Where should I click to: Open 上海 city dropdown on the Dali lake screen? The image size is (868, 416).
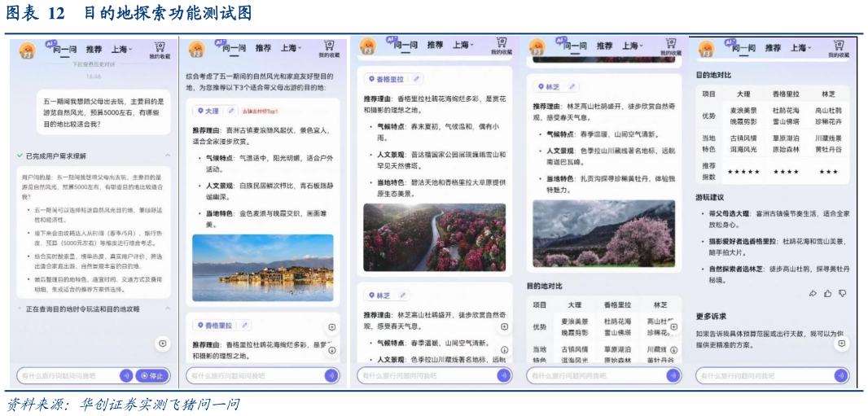click(x=292, y=47)
